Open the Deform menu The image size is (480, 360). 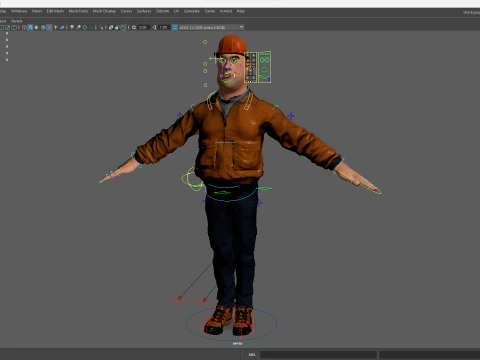(x=162, y=11)
